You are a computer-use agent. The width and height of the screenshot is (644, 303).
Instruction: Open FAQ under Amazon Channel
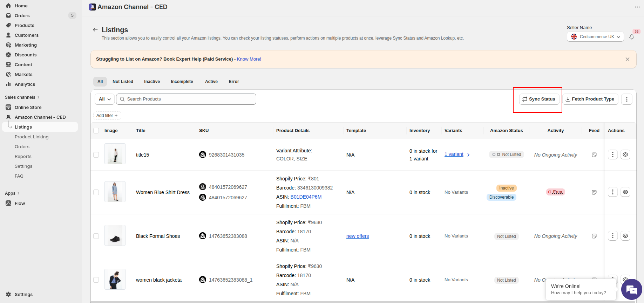(x=19, y=176)
